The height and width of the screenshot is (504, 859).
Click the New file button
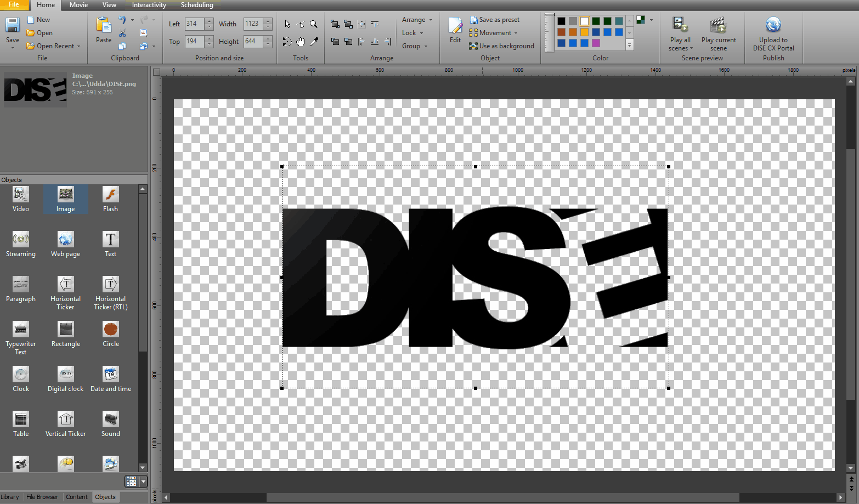pos(38,20)
